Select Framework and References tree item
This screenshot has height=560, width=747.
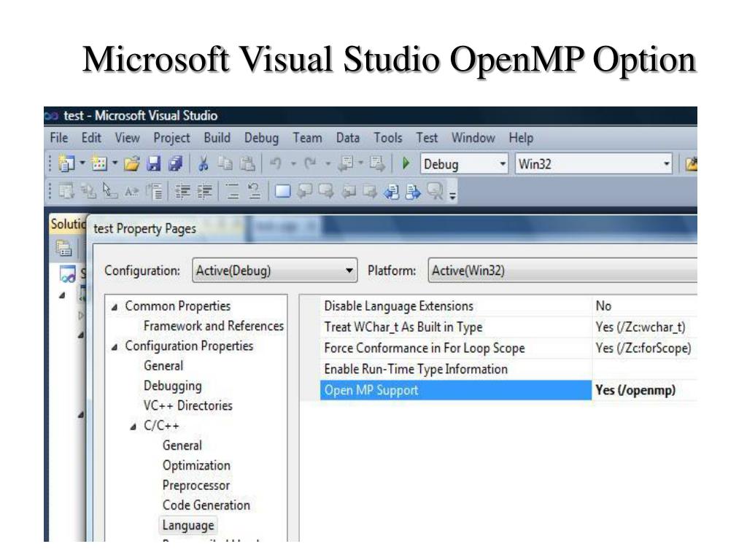click(214, 326)
